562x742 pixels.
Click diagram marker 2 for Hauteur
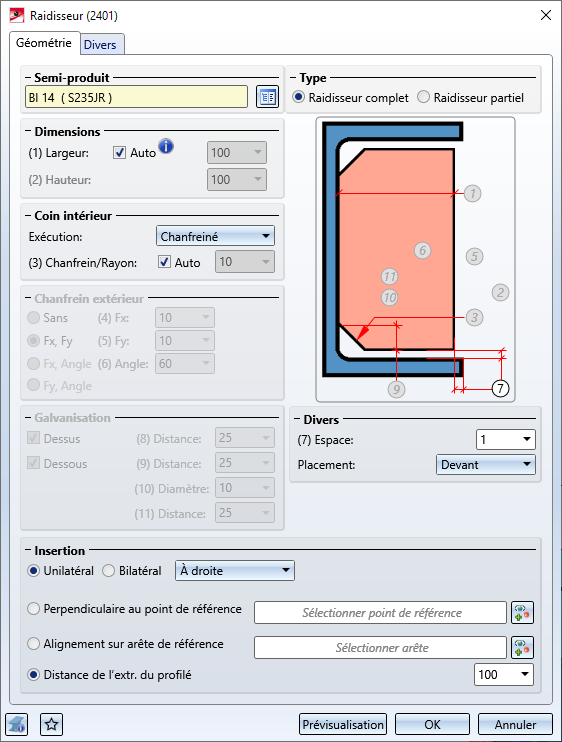[501, 292]
